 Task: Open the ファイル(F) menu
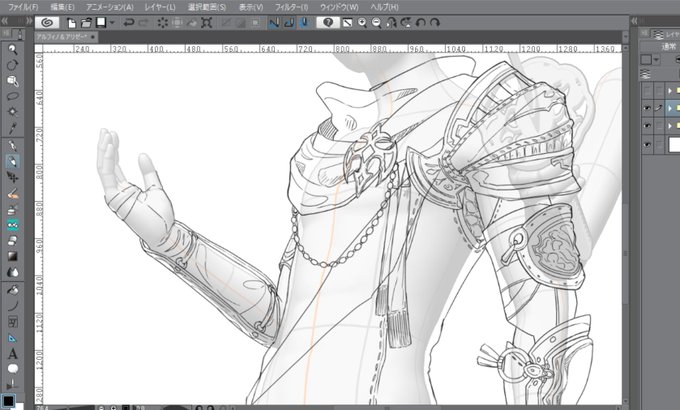[x=23, y=7]
